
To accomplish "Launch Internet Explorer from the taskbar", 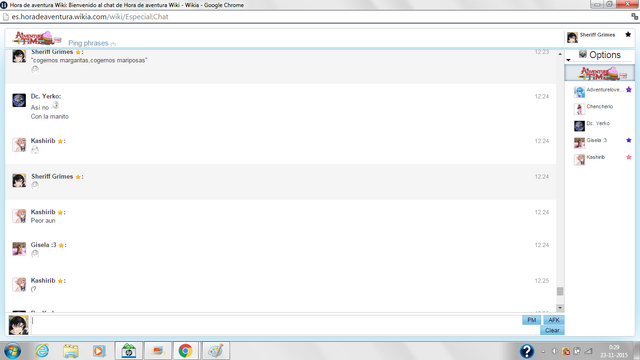I will tap(42, 351).
